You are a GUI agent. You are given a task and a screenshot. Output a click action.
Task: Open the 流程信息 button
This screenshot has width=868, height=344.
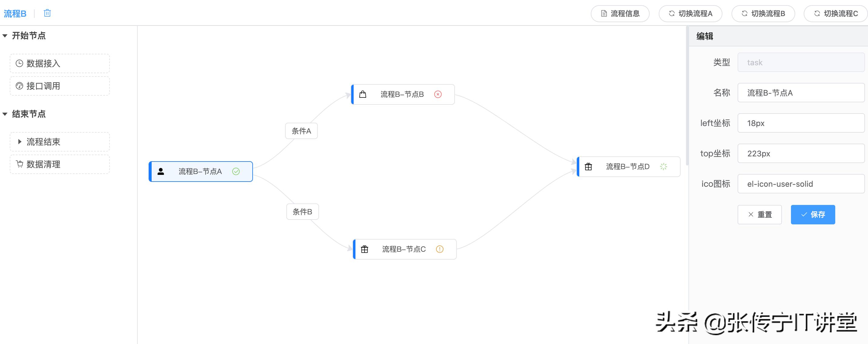(620, 13)
